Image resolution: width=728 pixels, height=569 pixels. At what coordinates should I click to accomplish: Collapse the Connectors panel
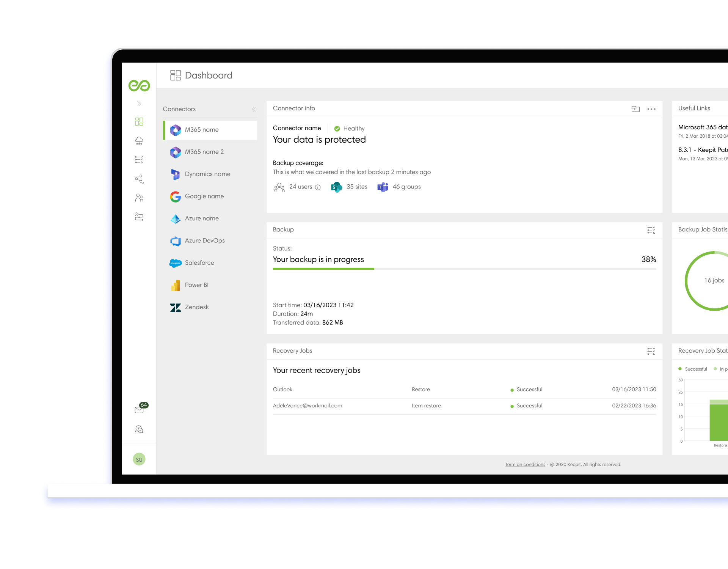(254, 109)
